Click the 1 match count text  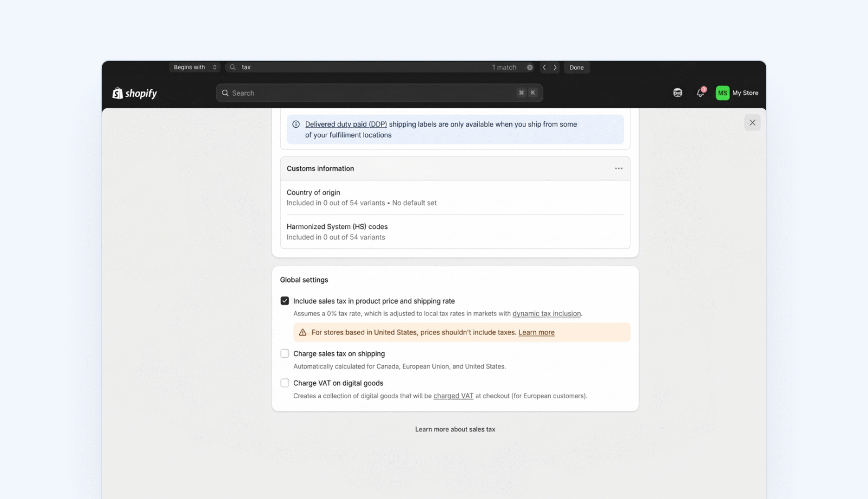[504, 68]
